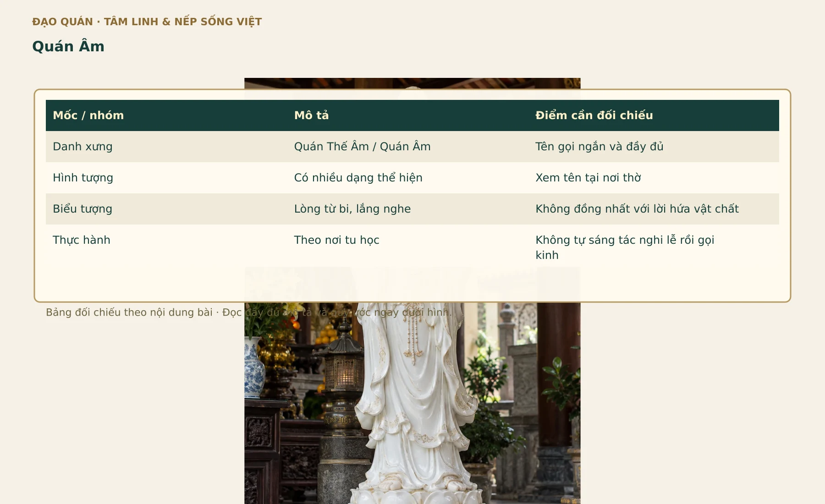The width and height of the screenshot is (825, 504).
Task: Select the Biểu tượng row label
Action: tap(82, 209)
